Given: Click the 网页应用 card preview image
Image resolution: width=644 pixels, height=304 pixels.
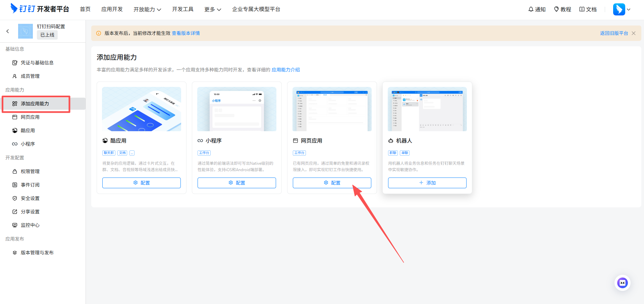Looking at the screenshot, I should (332, 109).
